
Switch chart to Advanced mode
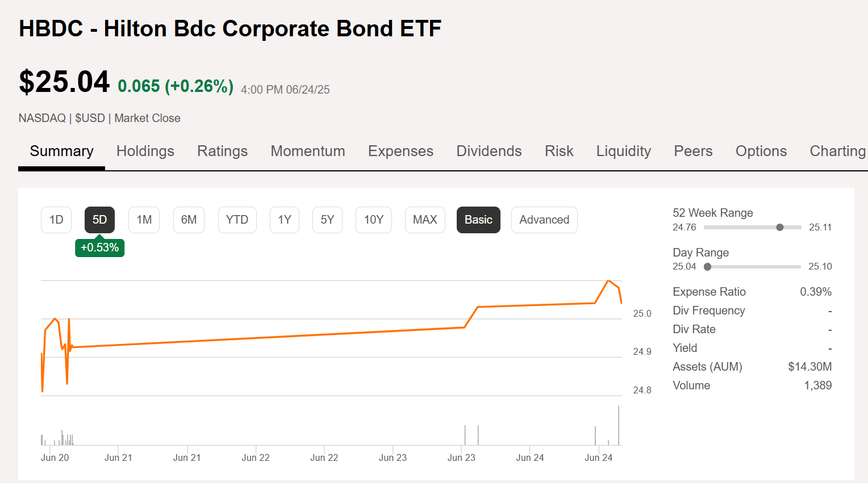tap(544, 220)
